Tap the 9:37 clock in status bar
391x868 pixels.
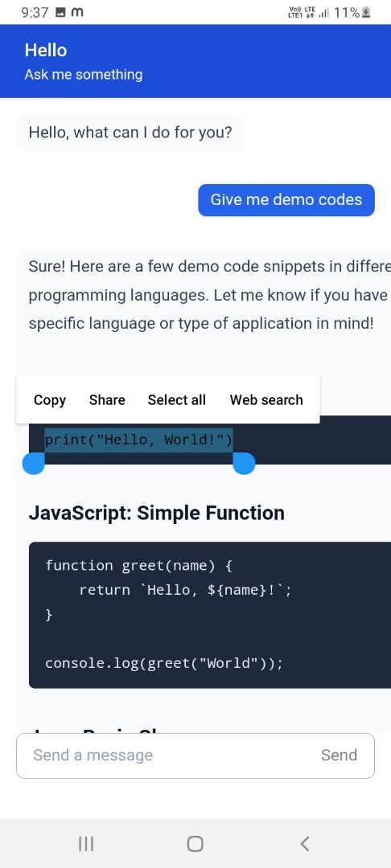[x=35, y=12]
